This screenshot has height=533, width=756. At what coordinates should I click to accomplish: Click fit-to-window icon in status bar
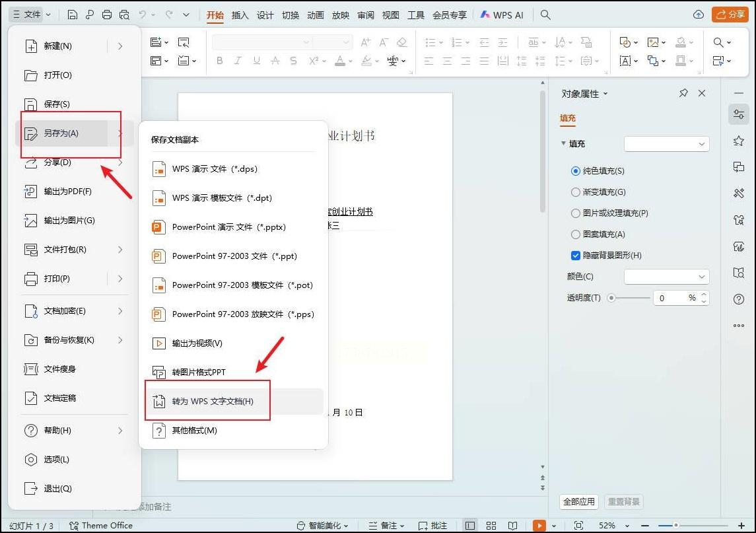578,525
